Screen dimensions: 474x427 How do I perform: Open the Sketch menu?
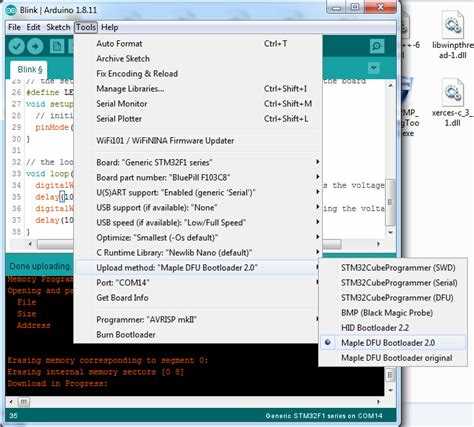click(x=58, y=27)
